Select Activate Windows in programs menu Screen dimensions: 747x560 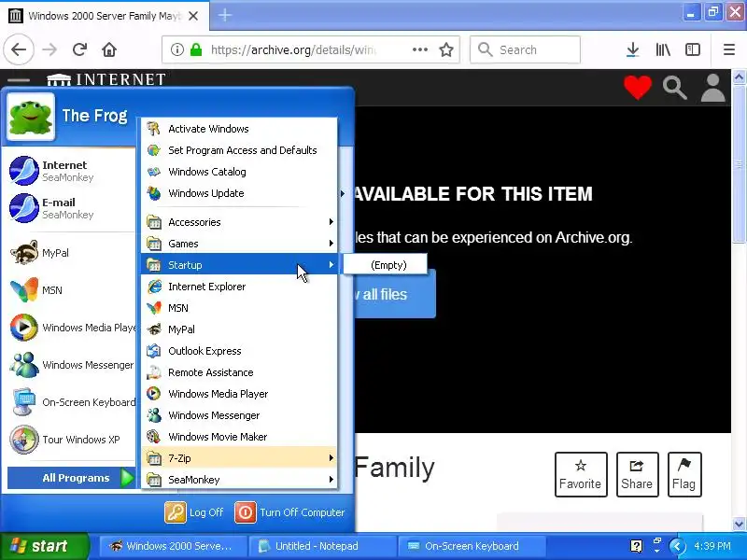click(x=239, y=129)
